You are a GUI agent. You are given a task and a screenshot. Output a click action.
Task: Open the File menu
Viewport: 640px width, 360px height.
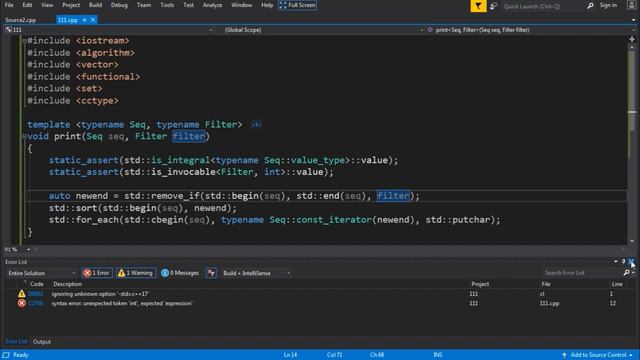coord(9,5)
